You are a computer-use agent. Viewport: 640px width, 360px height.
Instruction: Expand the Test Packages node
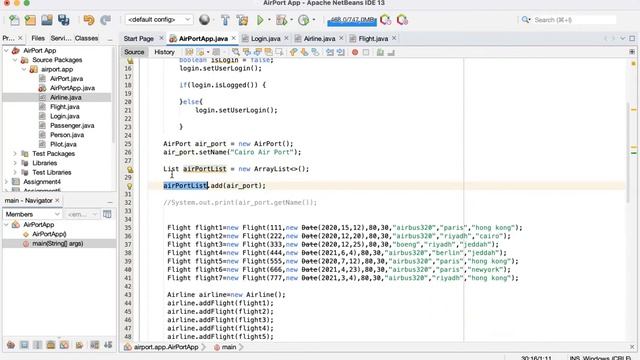15,154
